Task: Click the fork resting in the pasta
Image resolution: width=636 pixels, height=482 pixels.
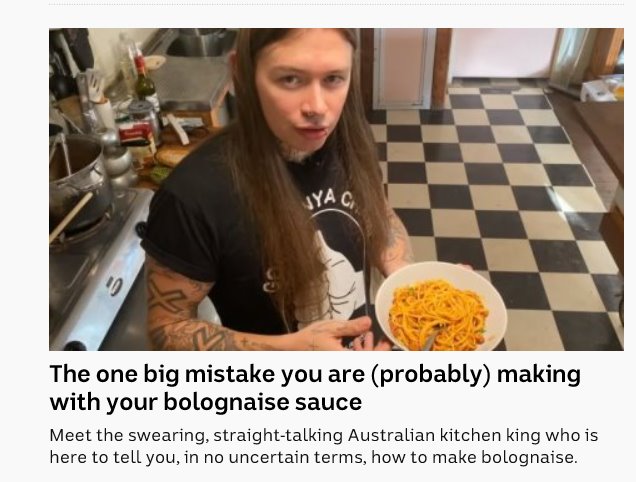Action: [432, 338]
